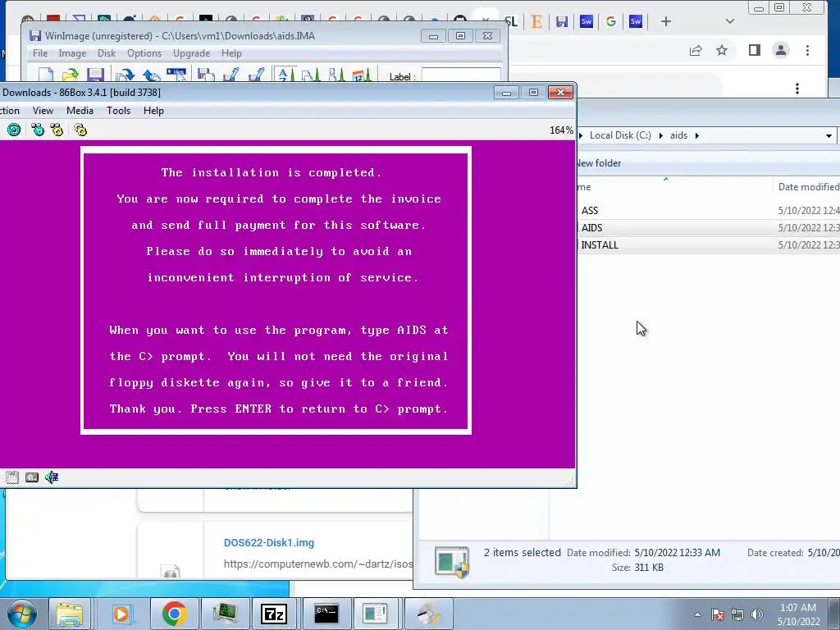Switch to Chrome from taskbar

(x=174, y=614)
